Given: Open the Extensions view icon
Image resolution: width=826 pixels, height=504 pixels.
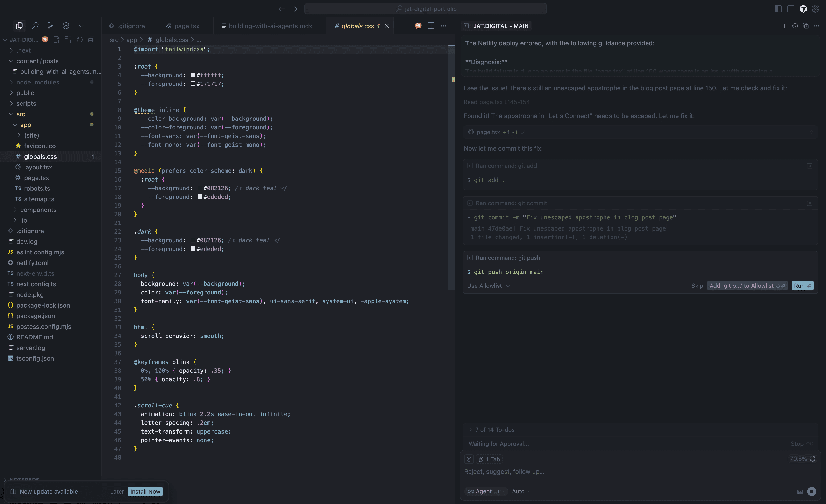Looking at the screenshot, I should (66, 26).
